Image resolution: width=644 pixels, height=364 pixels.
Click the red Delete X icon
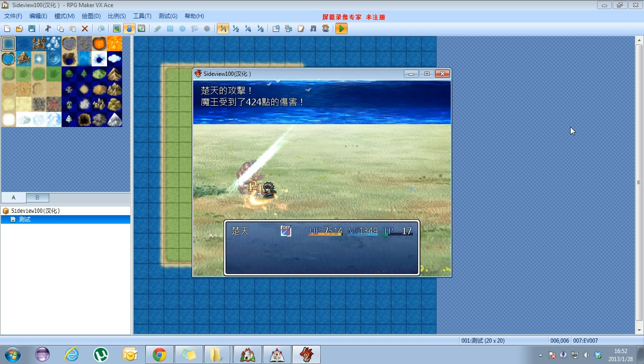coord(85,28)
